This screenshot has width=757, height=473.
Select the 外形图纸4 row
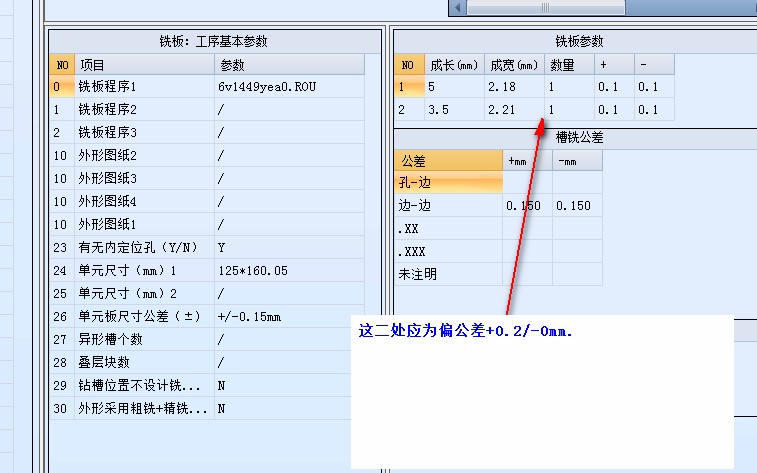pyautogui.click(x=207, y=201)
